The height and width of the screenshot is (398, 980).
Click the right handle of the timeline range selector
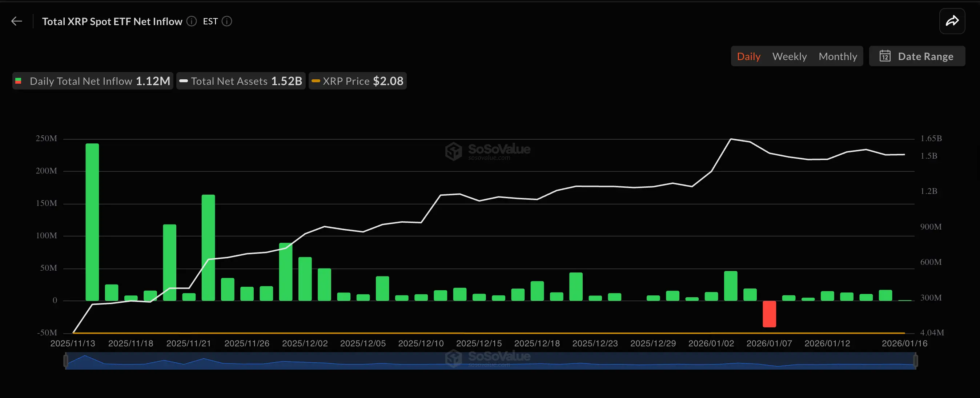pyautogui.click(x=915, y=360)
